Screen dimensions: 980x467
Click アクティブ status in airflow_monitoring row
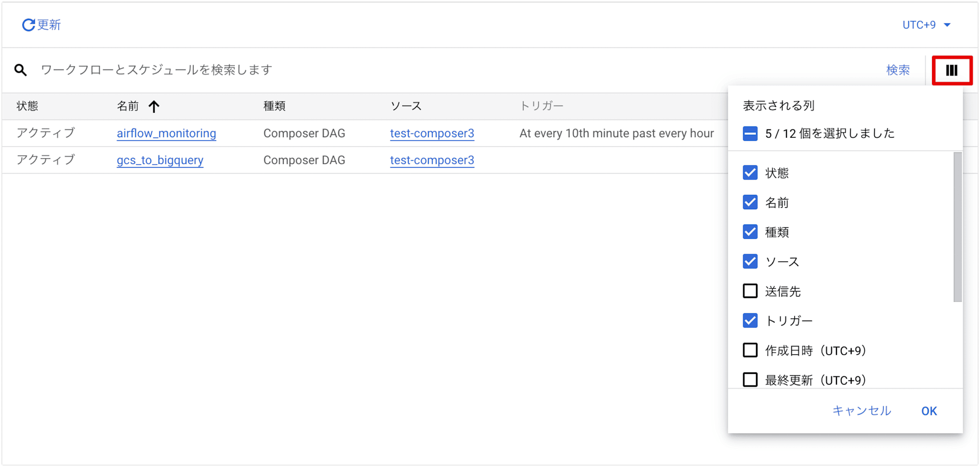click(46, 133)
